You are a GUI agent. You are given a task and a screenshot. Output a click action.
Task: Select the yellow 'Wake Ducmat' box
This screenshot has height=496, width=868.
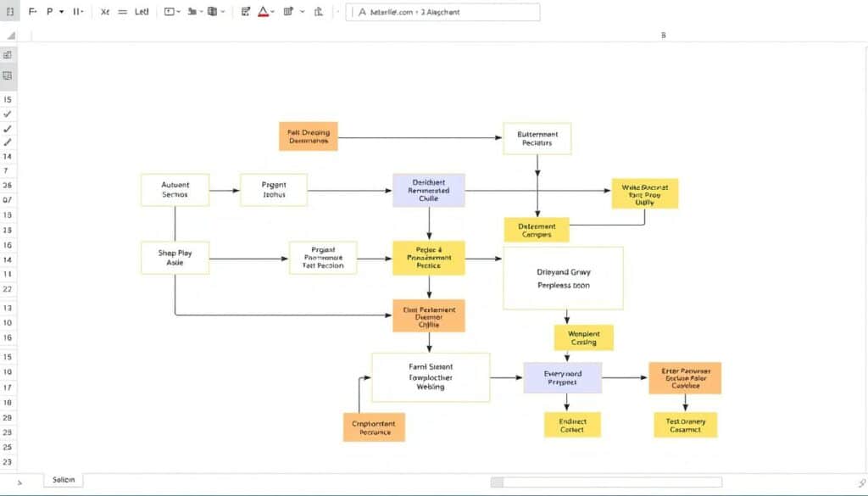point(645,194)
